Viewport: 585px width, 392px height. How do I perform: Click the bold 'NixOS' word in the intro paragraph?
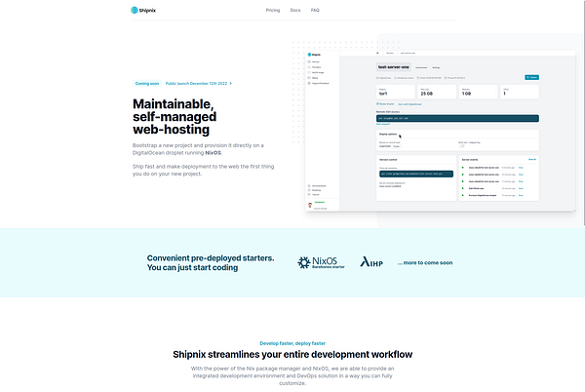213,153
